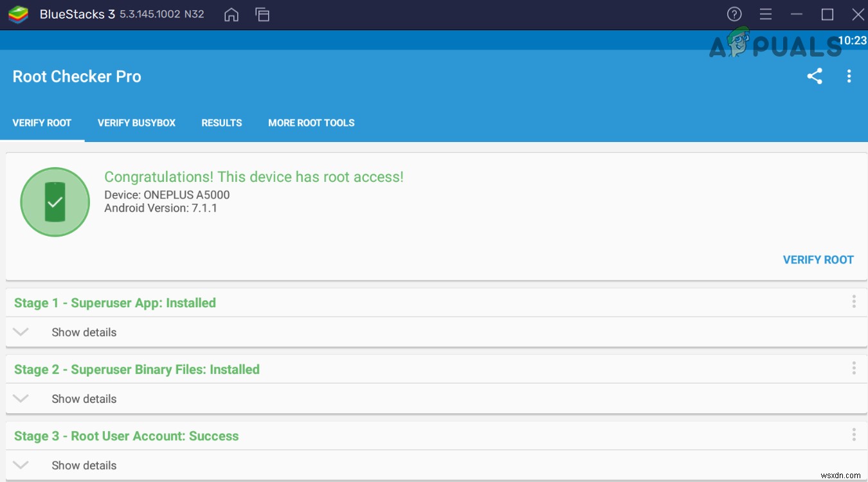Open the Stage 1 options menu
Screen dimensions: 868x482
[x=854, y=301]
